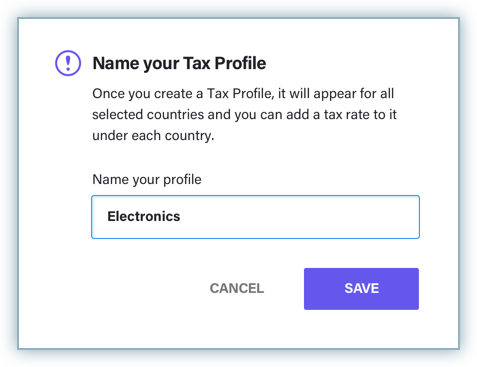Image resolution: width=477 pixels, height=367 pixels.
Task: Click blank dialog area below the buttons
Action: (238, 329)
